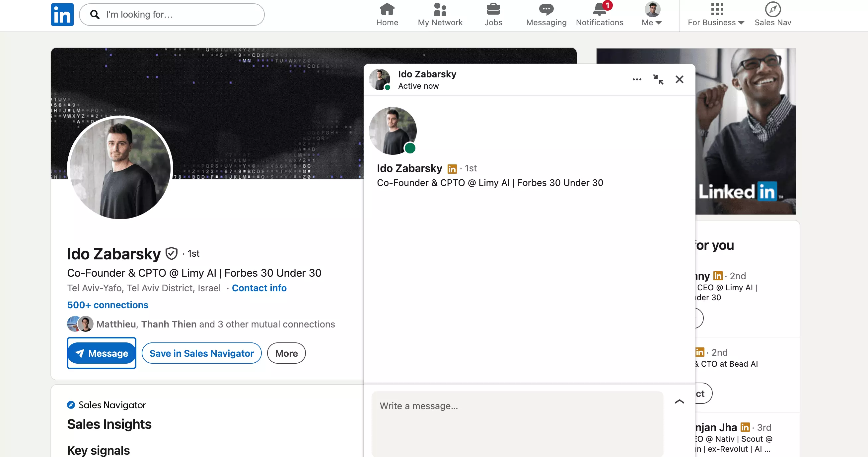
Task: Click the Sales Navigator compass badge icon
Action: coord(71,405)
